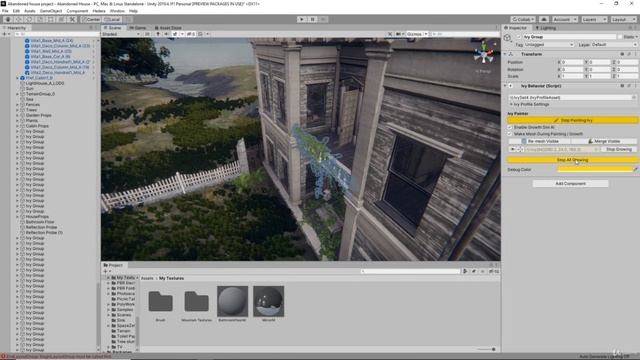Open the Assets menu

coord(30,11)
